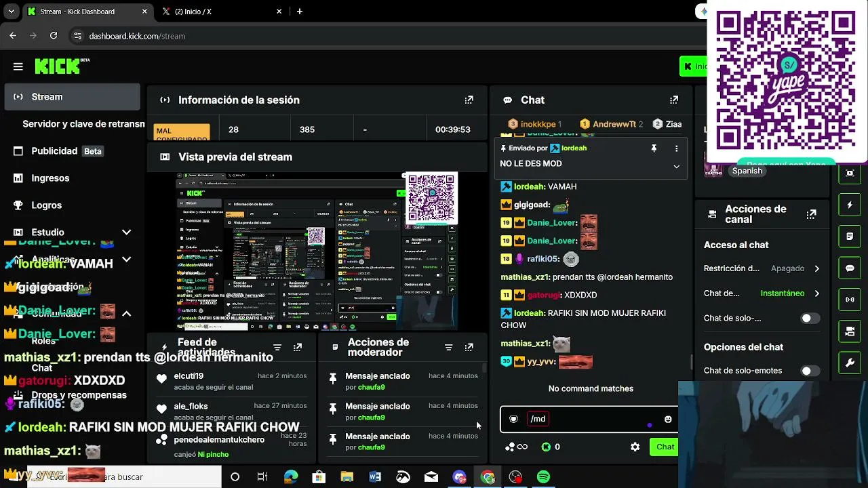Switch to the Stream - Kick Dashboard tab
Screen dimensions: 868x488
click(x=88, y=12)
